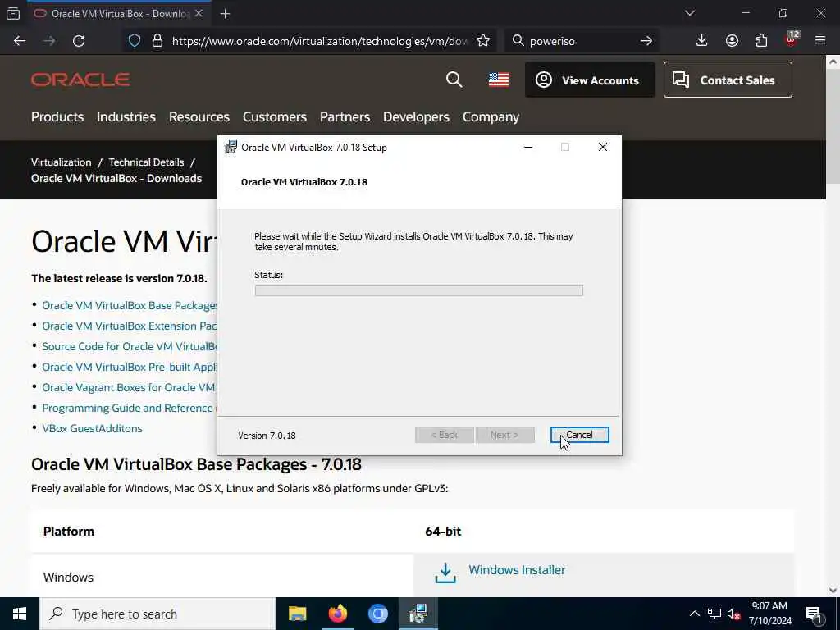Image resolution: width=840 pixels, height=630 pixels.
Task: Open the Company menu
Action: click(491, 116)
